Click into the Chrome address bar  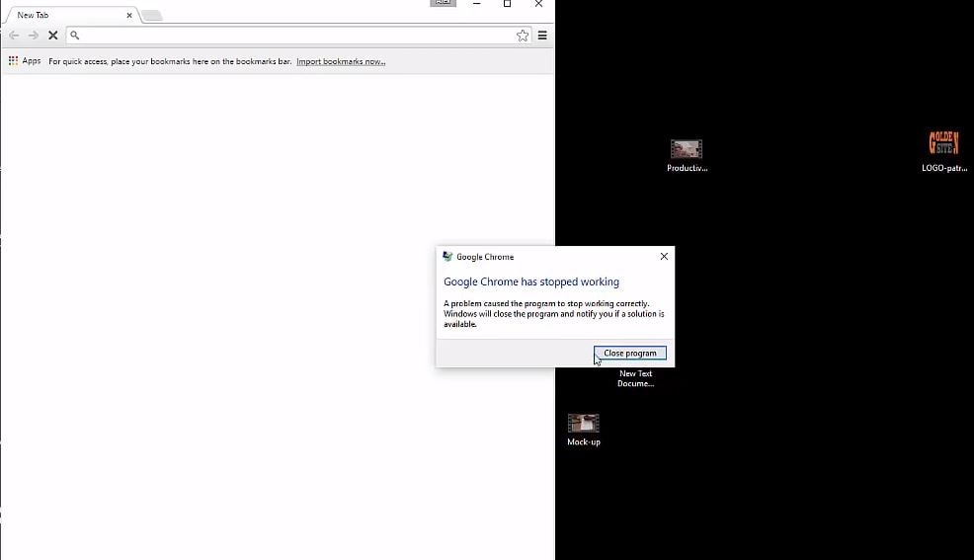coord(298,36)
